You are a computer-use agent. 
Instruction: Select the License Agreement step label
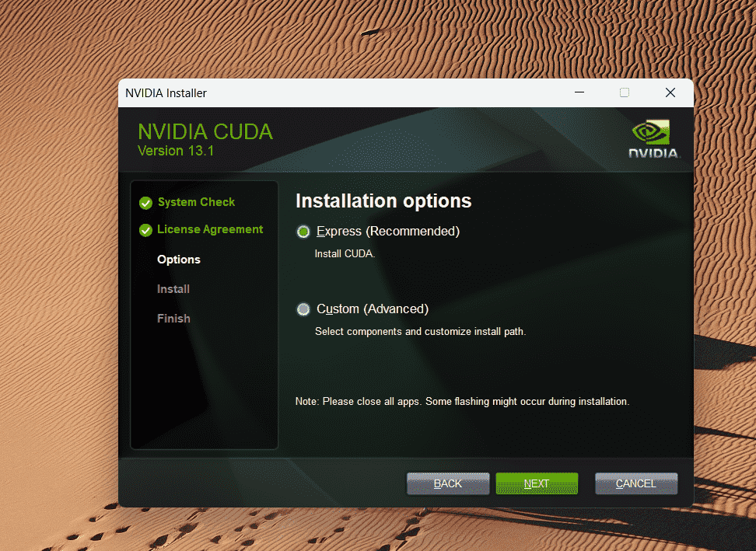coord(210,229)
